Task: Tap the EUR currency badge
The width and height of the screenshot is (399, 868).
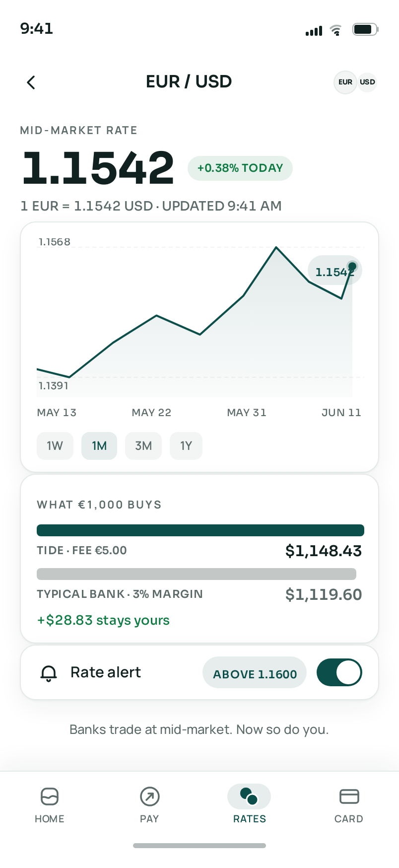Action: point(345,82)
